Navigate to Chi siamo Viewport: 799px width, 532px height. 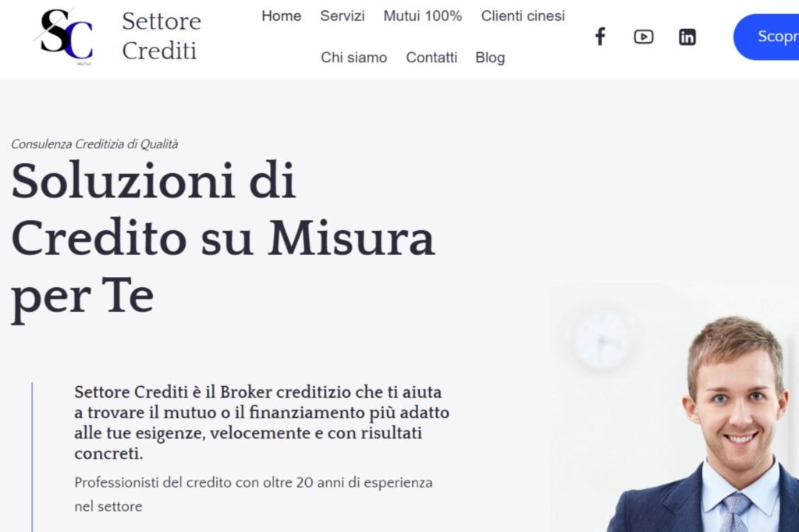(353, 58)
